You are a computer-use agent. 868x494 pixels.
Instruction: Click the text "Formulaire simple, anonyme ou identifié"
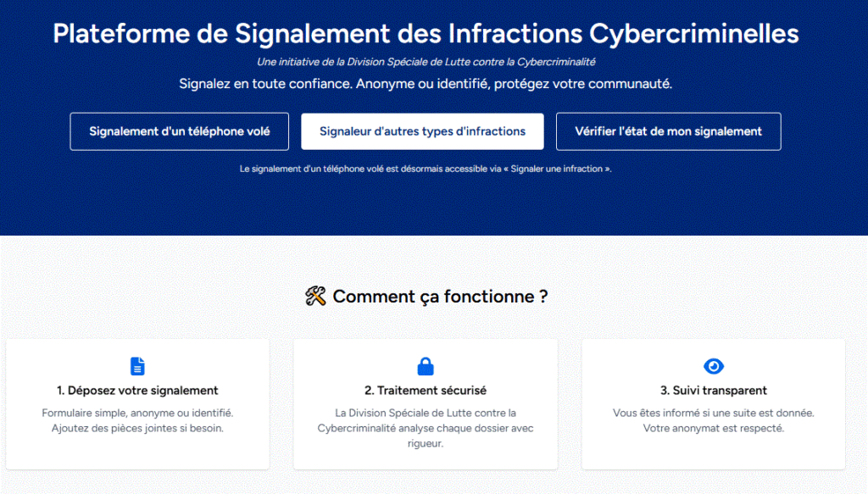(x=136, y=414)
